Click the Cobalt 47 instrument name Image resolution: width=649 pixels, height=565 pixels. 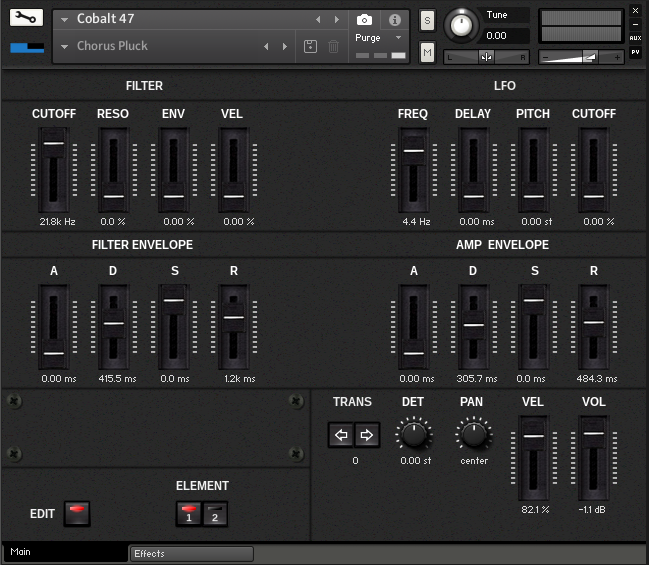[x=106, y=19]
